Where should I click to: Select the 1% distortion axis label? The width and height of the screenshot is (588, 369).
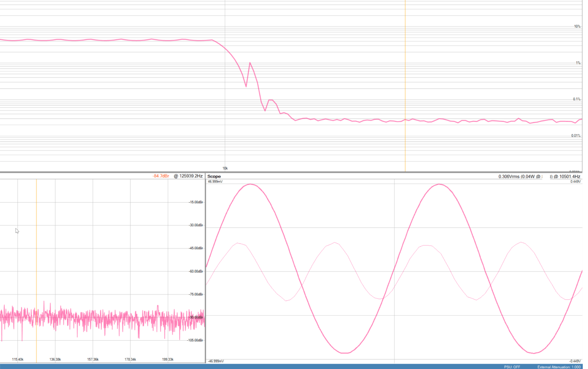pyautogui.click(x=578, y=63)
